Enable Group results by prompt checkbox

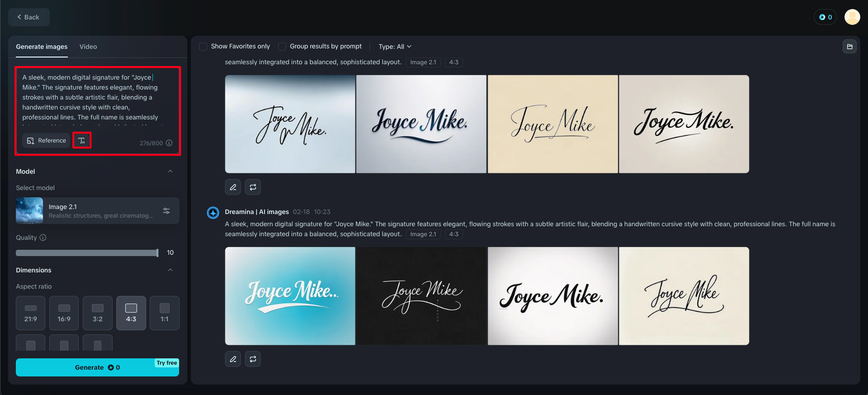282,47
